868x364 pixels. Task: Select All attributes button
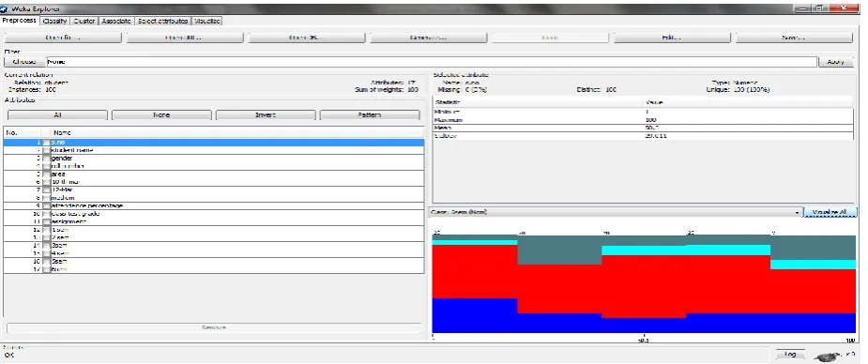tap(57, 115)
